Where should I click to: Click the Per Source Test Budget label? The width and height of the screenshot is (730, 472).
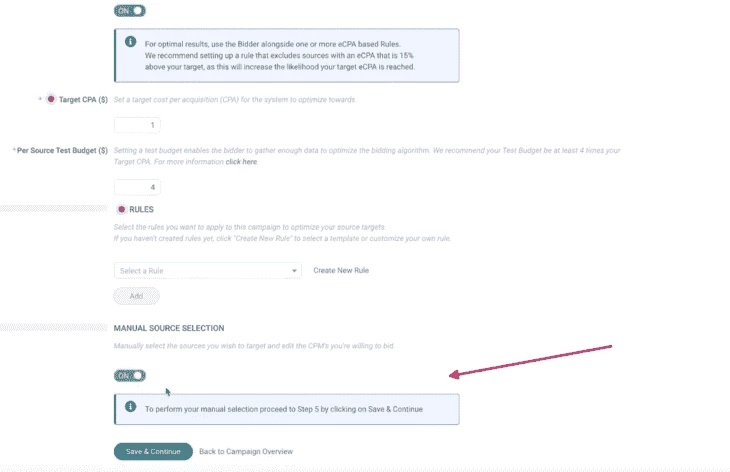pyautogui.click(x=62, y=150)
